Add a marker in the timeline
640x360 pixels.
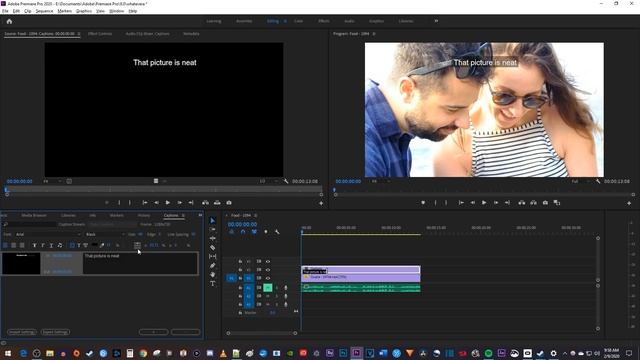tap(266, 232)
